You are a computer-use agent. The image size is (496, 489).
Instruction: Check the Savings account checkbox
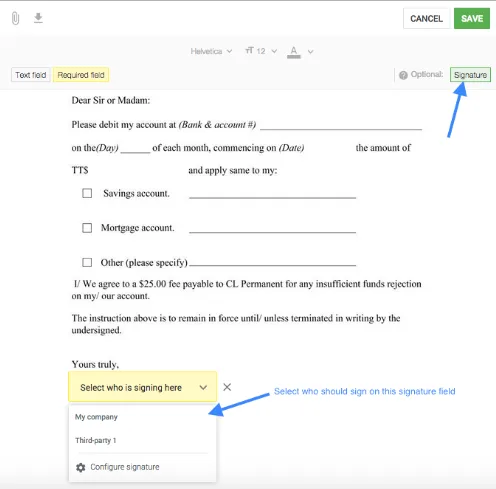87,193
